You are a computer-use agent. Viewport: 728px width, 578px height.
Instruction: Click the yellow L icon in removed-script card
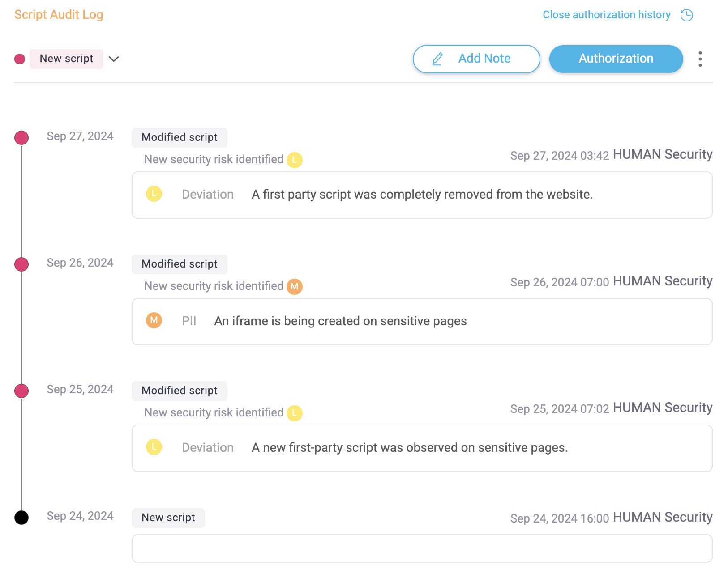154,194
